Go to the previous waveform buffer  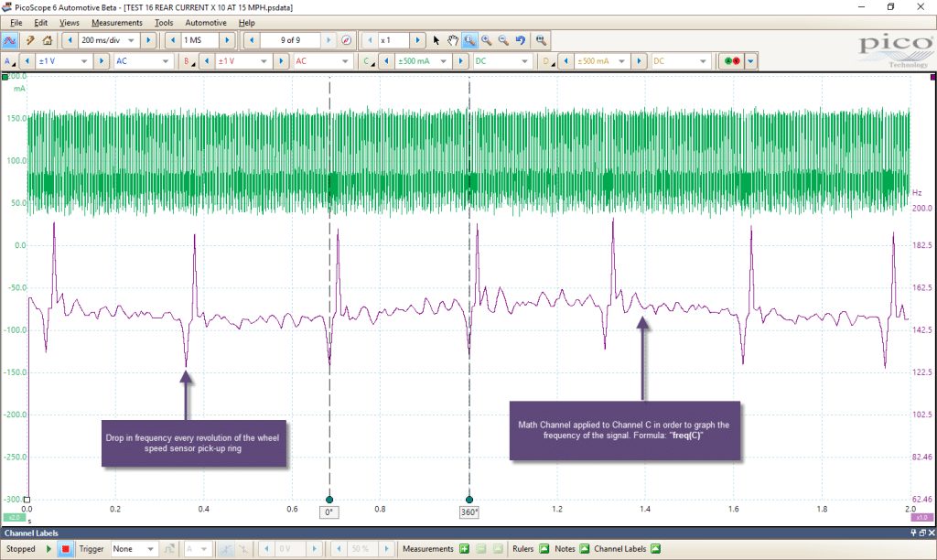pos(252,40)
